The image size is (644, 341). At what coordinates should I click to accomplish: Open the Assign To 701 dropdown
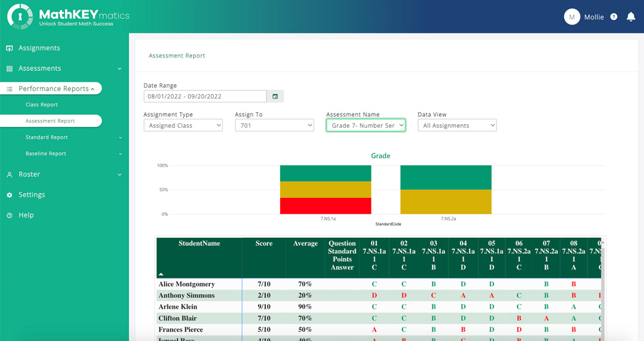tap(274, 126)
